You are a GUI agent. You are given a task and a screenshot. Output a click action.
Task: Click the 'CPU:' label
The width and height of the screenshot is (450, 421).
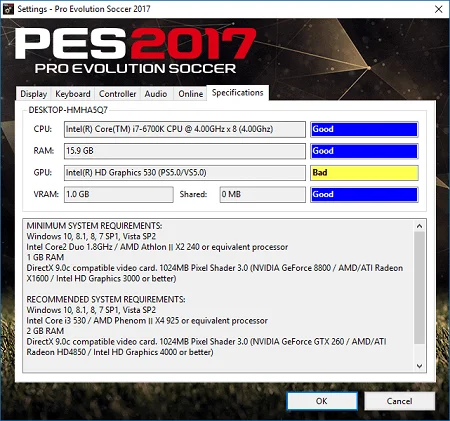click(x=43, y=129)
